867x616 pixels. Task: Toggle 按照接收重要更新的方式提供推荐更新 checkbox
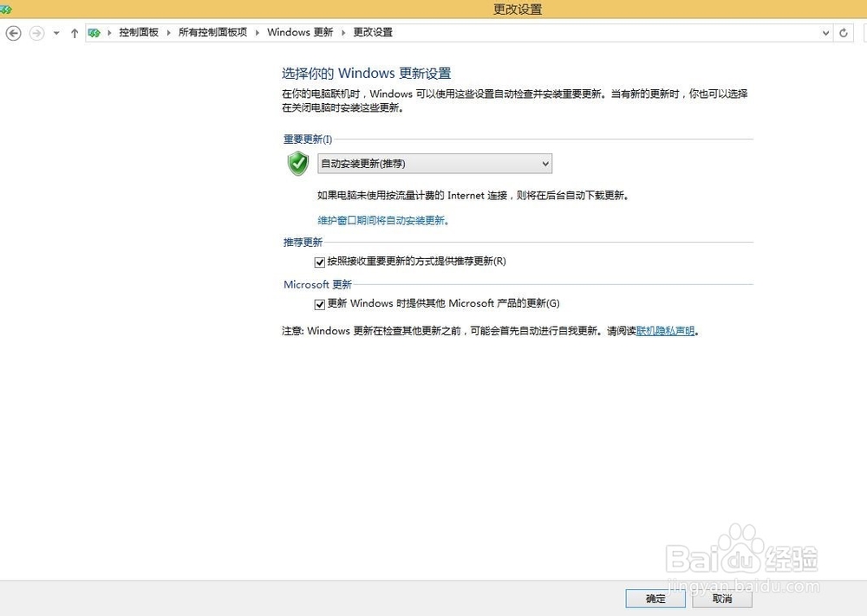tap(320, 262)
